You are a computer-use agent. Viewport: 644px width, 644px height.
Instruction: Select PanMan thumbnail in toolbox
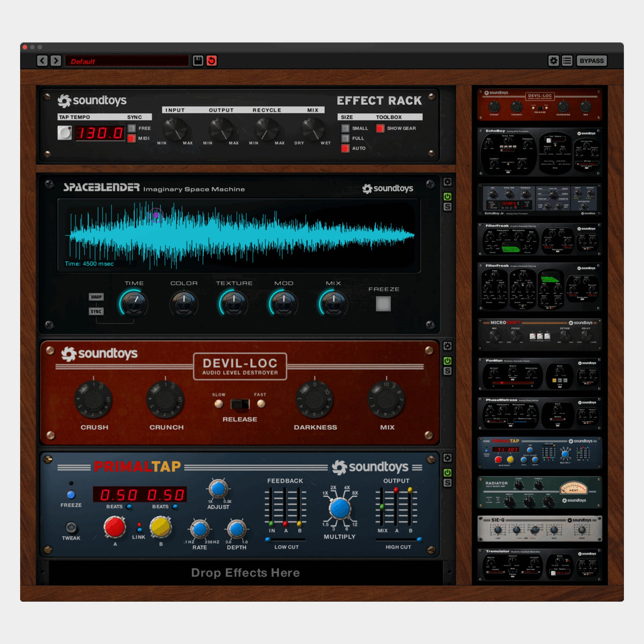tap(540, 374)
